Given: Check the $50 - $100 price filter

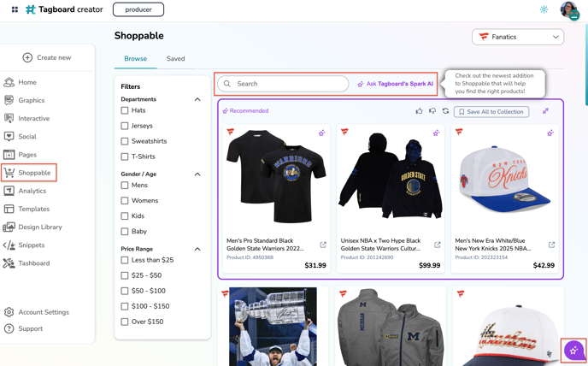Looking at the screenshot, I should (x=125, y=291).
